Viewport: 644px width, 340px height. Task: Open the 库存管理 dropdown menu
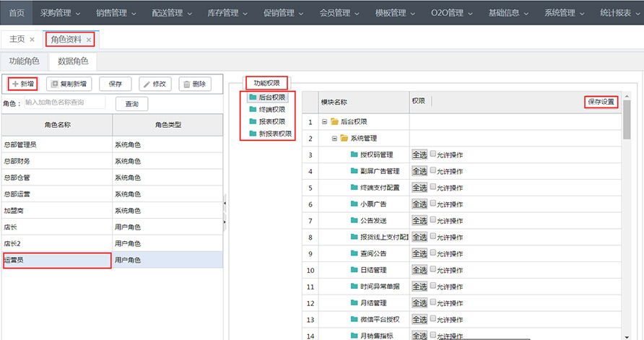(227, 13)
